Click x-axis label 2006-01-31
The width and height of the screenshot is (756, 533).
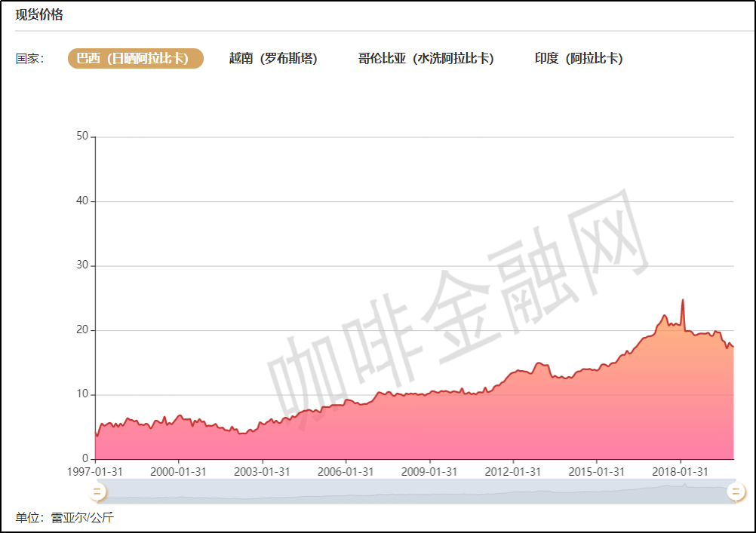[346, 471]
